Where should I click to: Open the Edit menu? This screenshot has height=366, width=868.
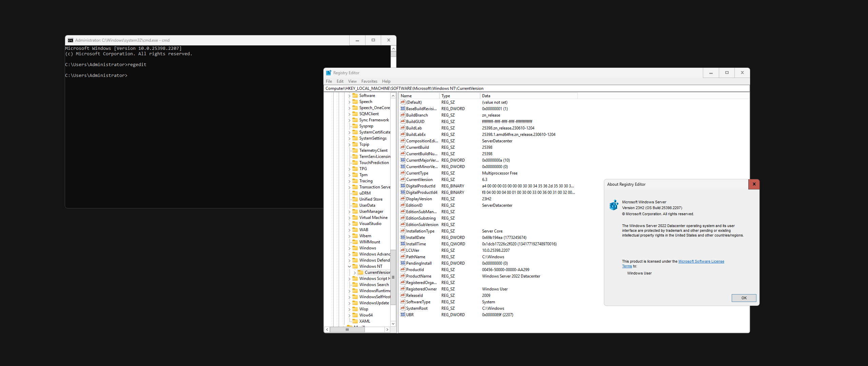click(x=340, y=81)
